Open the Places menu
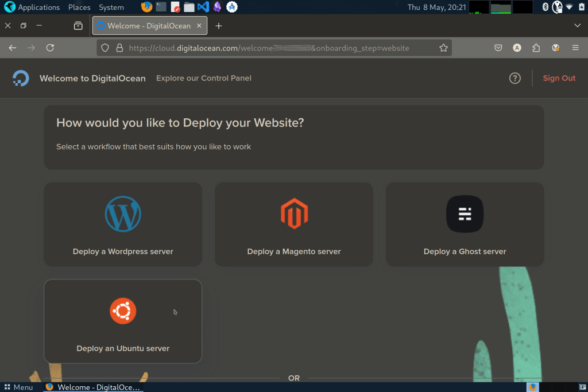The width and height of the screenshot is (588, 392). [79, 7]
